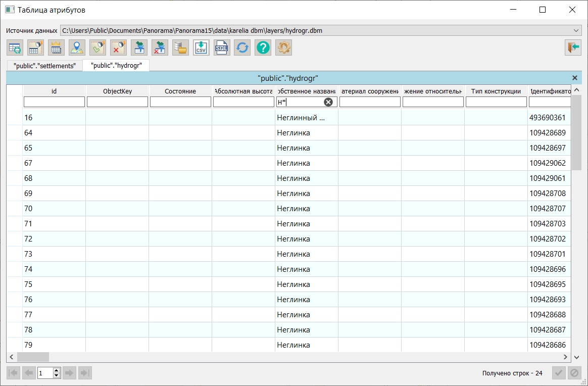Expand the data source path dropdown

point(576,31)
